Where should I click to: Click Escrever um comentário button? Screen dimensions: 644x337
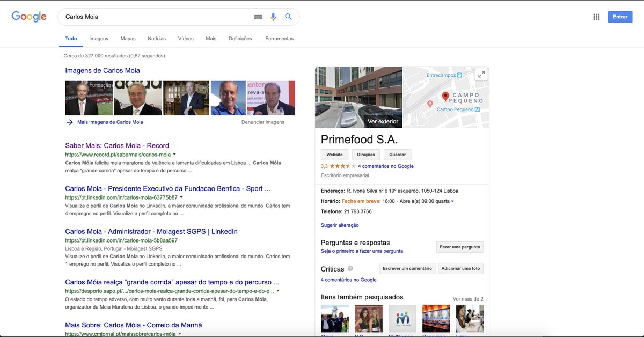coord(407,268)
